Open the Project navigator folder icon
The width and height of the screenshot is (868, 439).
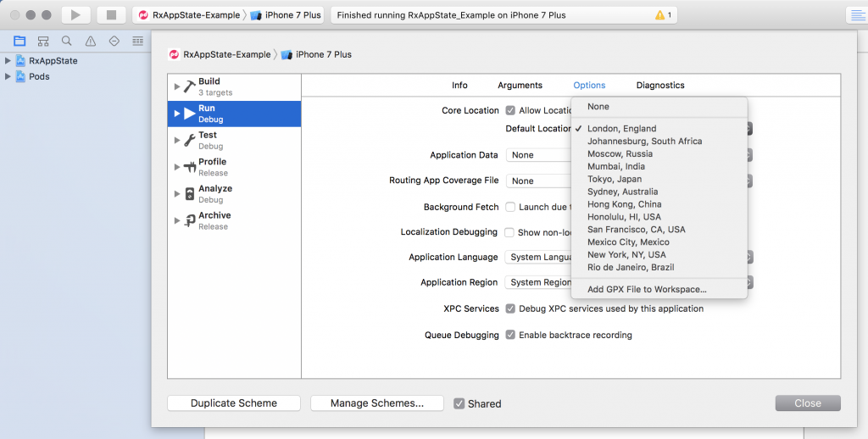(20, 41)
